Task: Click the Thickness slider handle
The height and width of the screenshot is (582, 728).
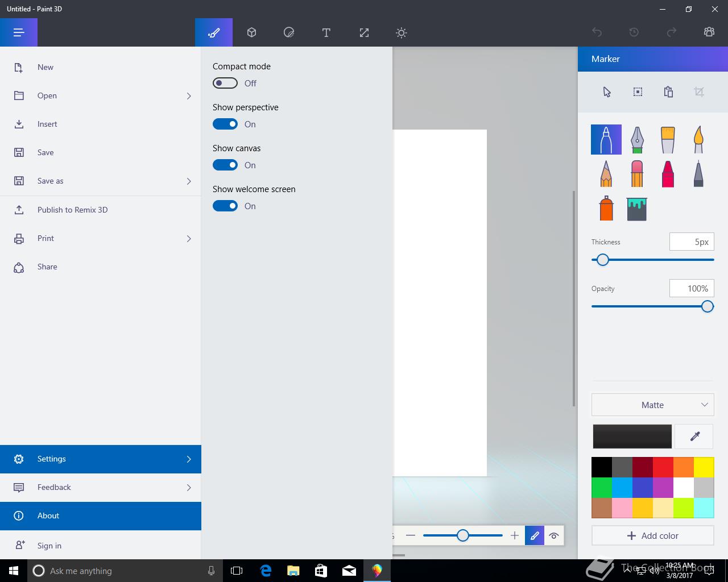Action: [x=603, y=260]
